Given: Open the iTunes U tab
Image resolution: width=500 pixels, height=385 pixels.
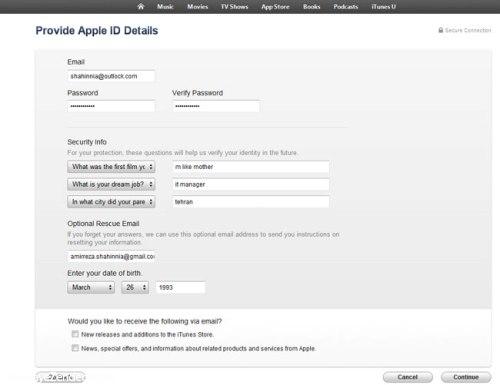Looking at the screenshot, I should pos(383,7).
